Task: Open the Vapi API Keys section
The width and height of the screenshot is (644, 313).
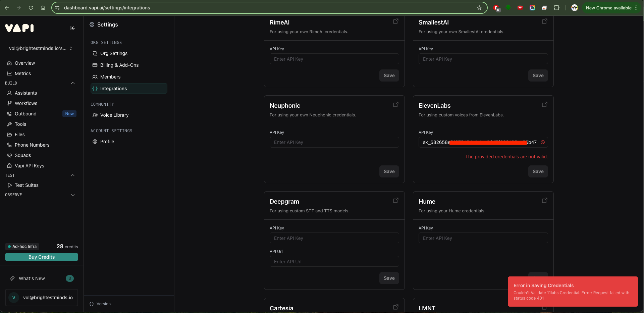Action: 29,166
